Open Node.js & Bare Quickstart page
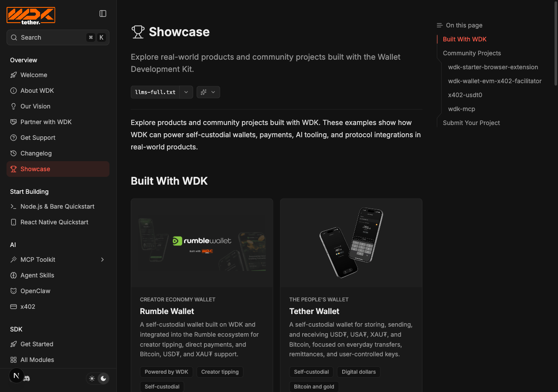The height and width of the screenshot is (392, 558). pyautogui.click(x=58, y=206)
